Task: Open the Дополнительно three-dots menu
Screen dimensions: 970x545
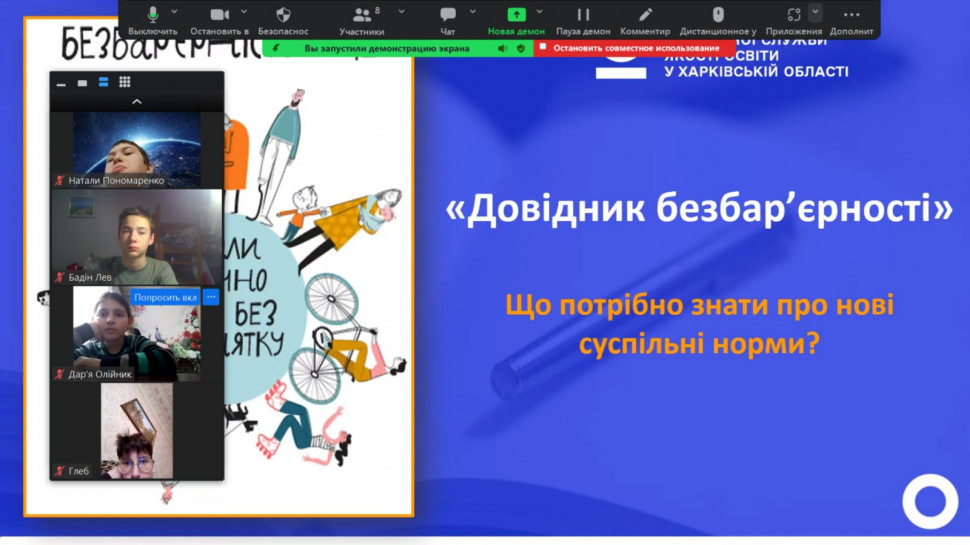Action: click(x=852, y=20)
